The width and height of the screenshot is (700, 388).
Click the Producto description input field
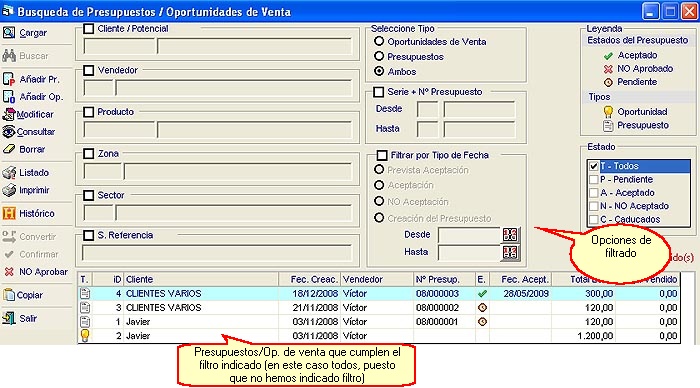click(255, 130)
